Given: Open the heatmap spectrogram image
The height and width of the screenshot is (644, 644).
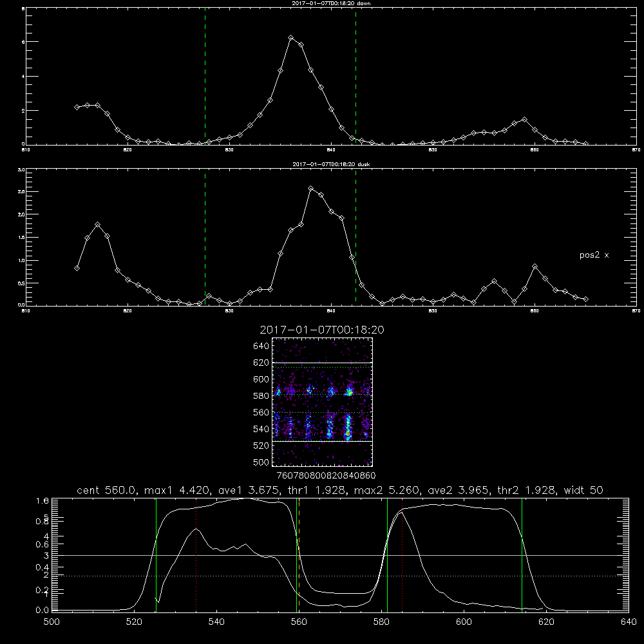Looking at the screenshot, I should [x=323, y=402].
